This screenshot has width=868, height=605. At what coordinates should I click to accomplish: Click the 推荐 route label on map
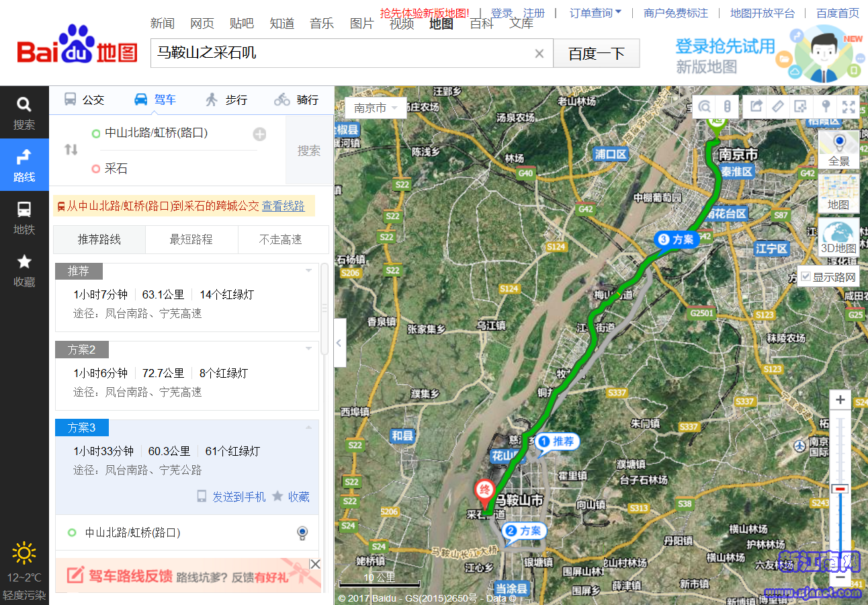(558, 442)
